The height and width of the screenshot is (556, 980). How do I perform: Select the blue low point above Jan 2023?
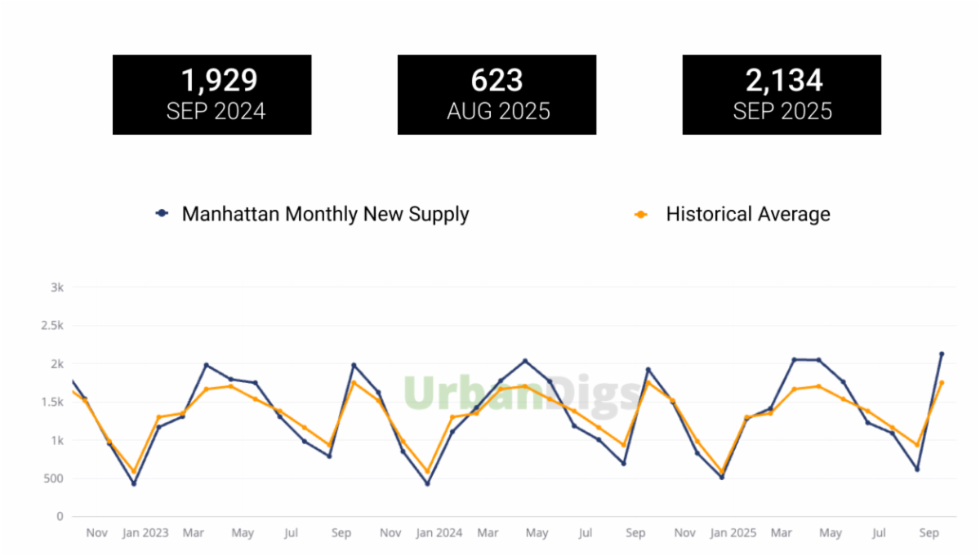click(x=134, y=483)
